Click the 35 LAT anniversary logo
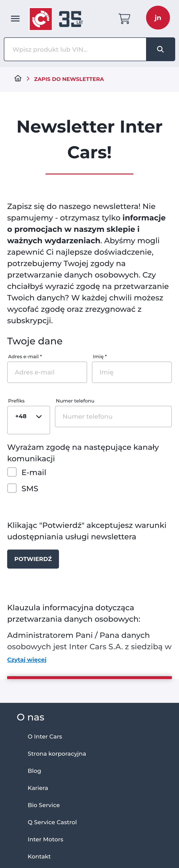Viewport: 179px width, 868px height. (x=71, y=19)
